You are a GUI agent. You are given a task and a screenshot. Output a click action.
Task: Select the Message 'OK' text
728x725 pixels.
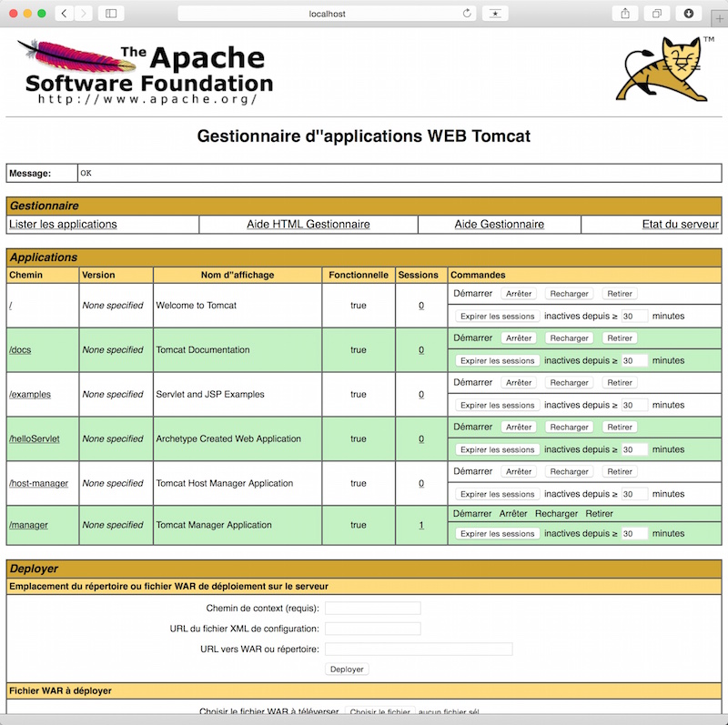coord(86,173)
